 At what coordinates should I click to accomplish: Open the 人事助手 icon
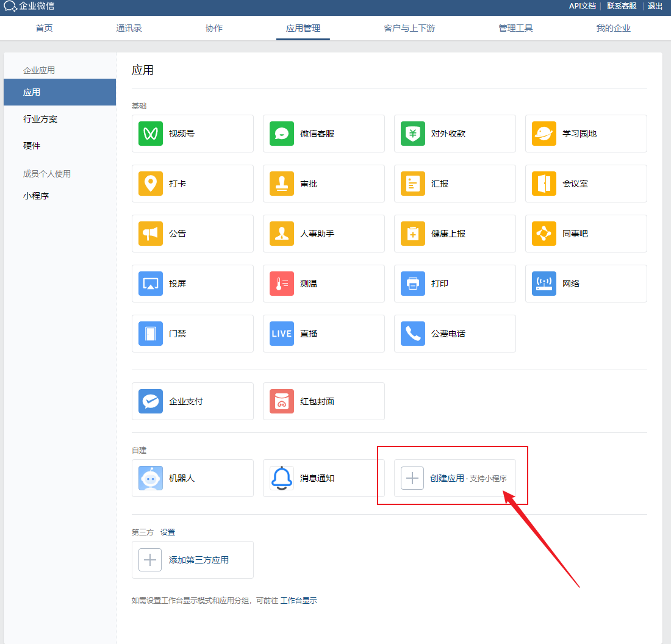pyautogui.click(x=282, y=234)
